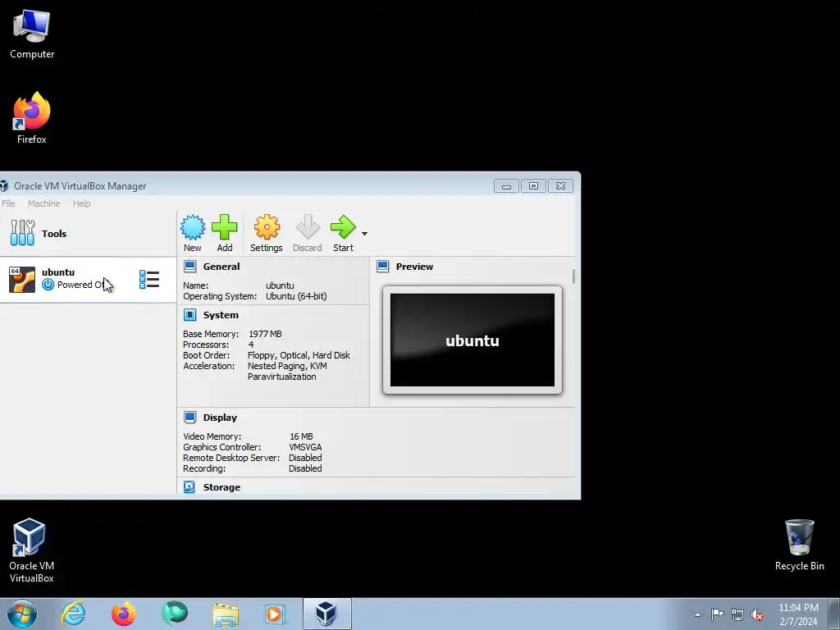Minimize the VirtualBox Manager window
The width and height of the screenshot is (840, 630).
(506, 186)
